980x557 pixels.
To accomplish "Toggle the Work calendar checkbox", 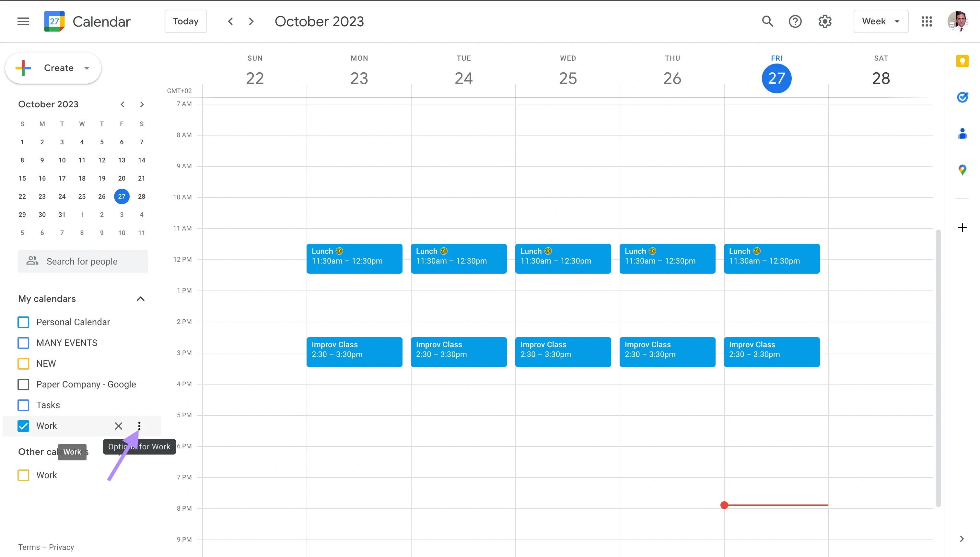I will tap(24, 426).
